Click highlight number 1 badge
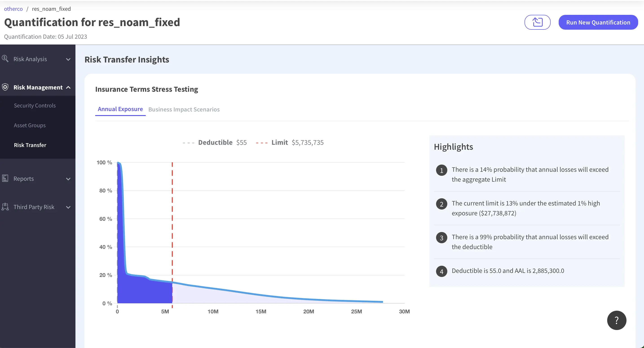 click(x=441, y=170)
